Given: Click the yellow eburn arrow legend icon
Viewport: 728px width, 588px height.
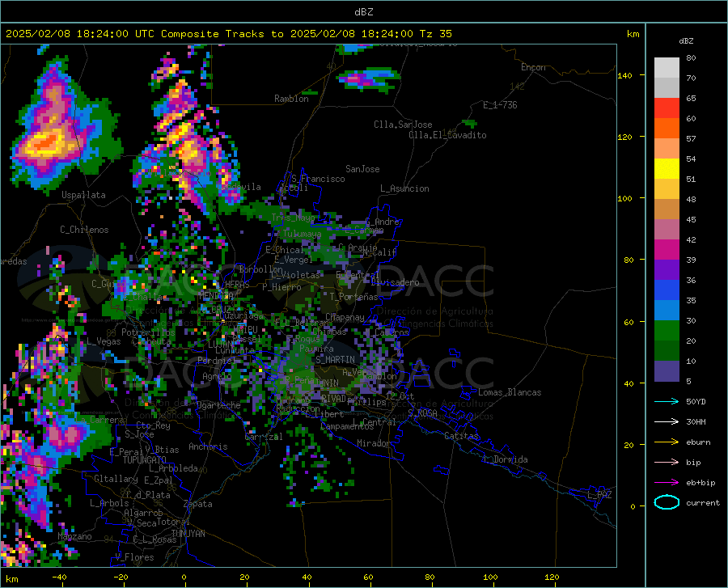Looking at the screenshot, I should [x=667, y=442].
